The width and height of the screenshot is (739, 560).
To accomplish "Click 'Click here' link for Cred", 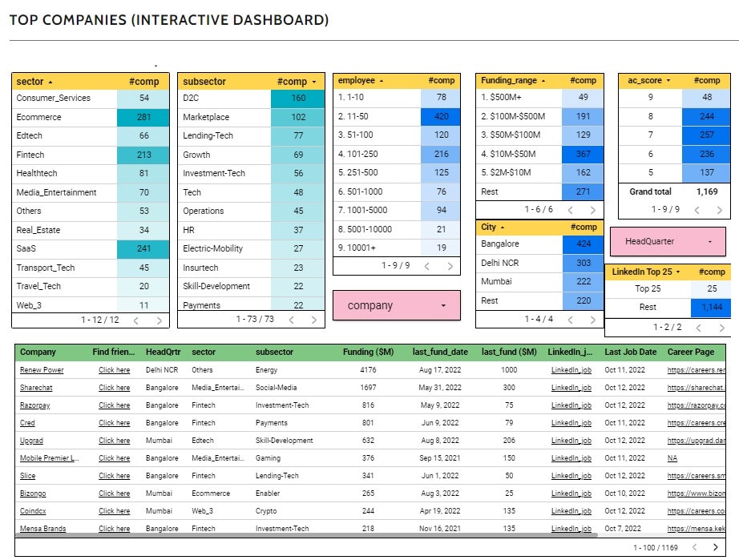I will pos(114,423).
